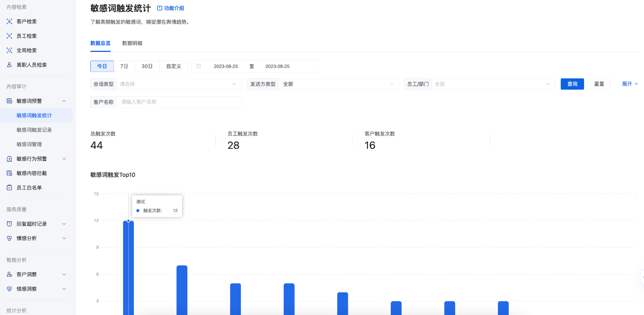Click the 敏感内容拦截 icon
This screenshot has height=315, width=644.
(10, 173)
